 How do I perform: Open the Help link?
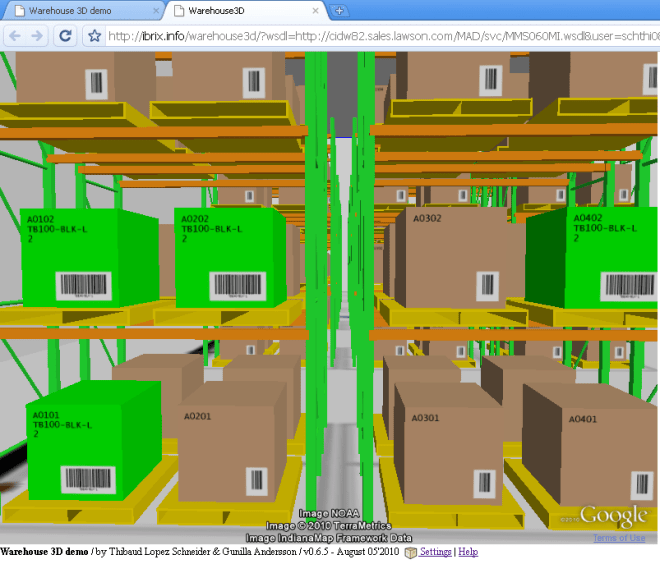[x=468, y=552]
